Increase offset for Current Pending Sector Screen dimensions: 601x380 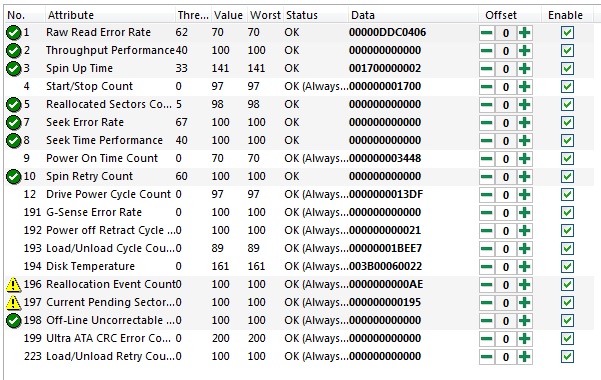coord(524,303)
